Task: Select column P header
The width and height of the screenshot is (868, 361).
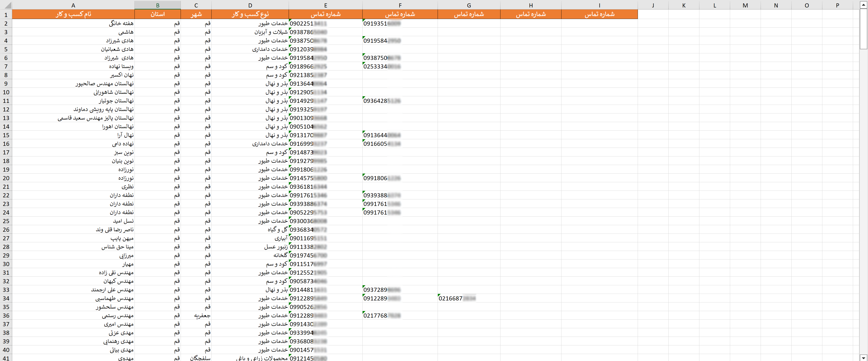Action: [837, 5]
